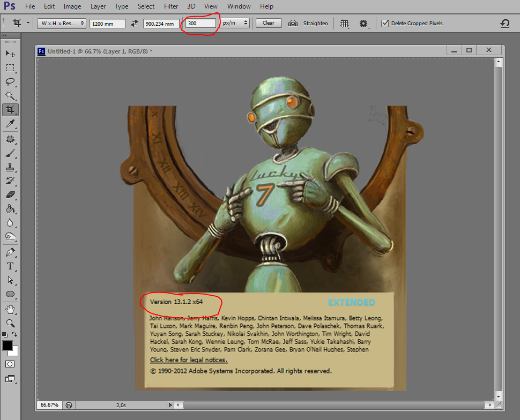Open crop tool preset picker arrow
520x420 pixels.
point(28,23)
